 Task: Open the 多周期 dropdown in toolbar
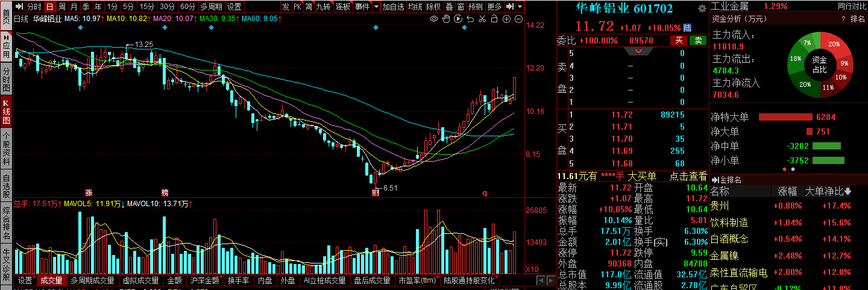211,7
